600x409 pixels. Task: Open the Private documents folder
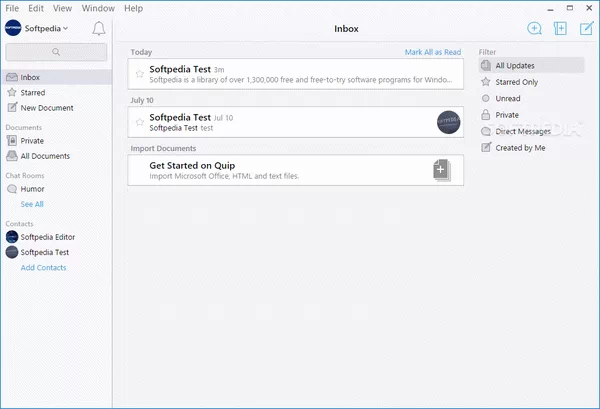(x=32, y=141)
